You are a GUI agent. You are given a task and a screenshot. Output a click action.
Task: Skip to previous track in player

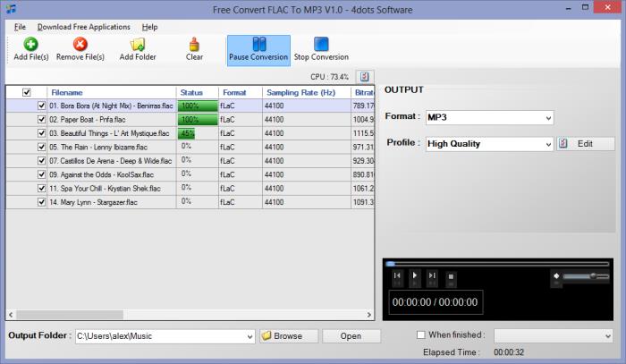(397, 276)
